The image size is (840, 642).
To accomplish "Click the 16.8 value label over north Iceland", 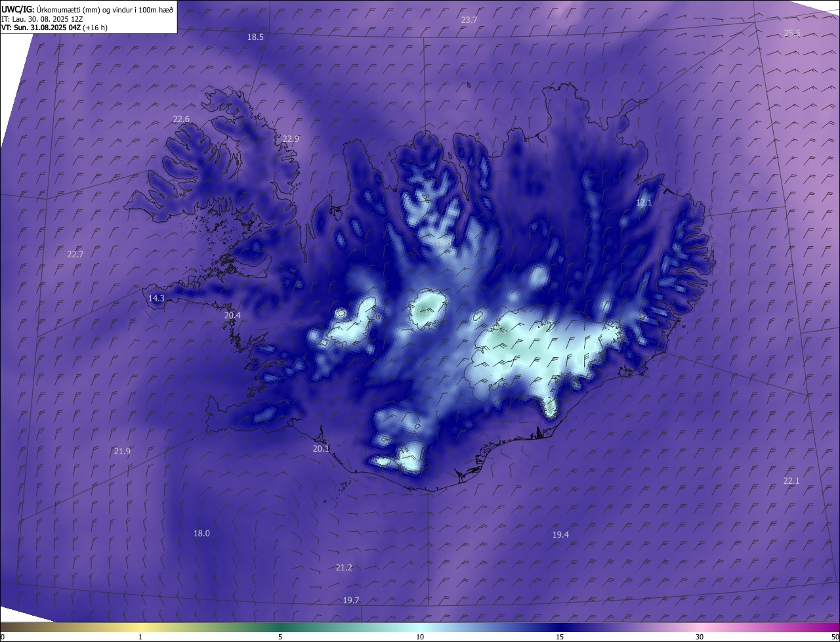I will pos(443,243).
